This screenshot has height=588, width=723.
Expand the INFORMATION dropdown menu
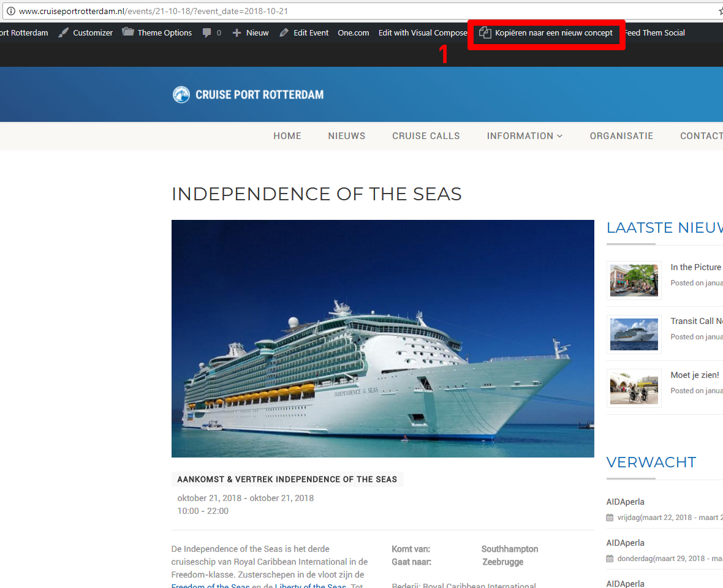[x=524, y=136]
